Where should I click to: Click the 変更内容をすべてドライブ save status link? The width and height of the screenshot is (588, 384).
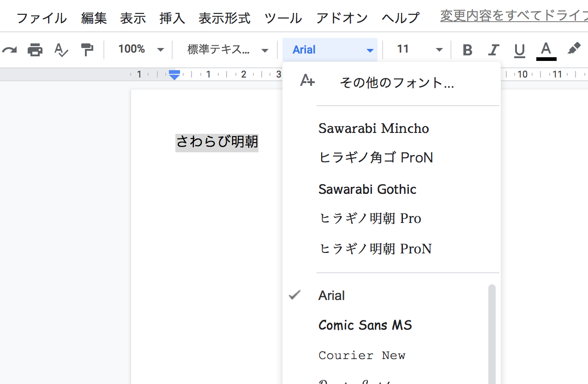tap(514, 16)
